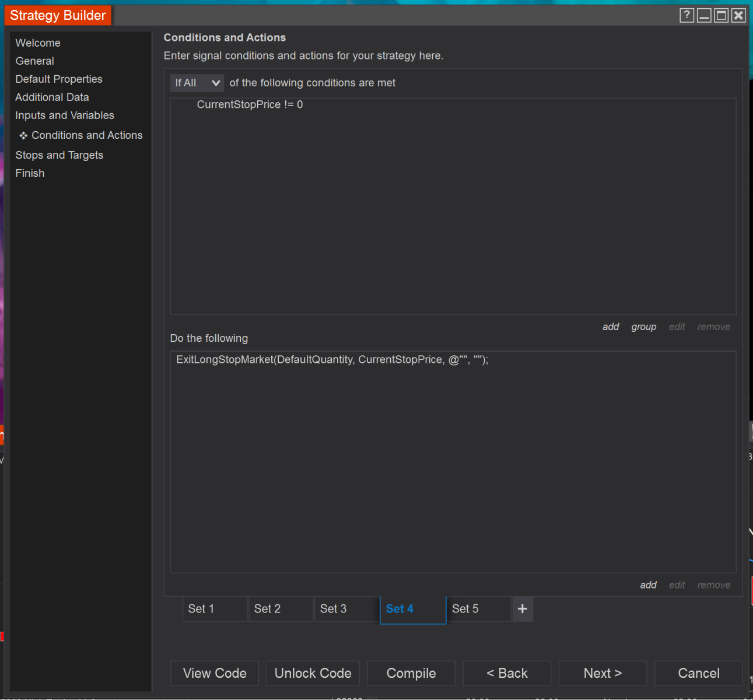
Task: Add a new condition set with plus
Action: (x=523, y=609)
